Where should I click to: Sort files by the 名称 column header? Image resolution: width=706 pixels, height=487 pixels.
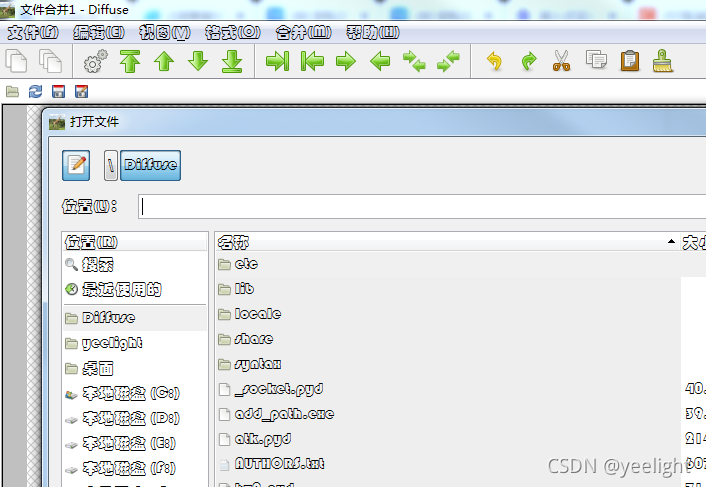click(447, 242)
